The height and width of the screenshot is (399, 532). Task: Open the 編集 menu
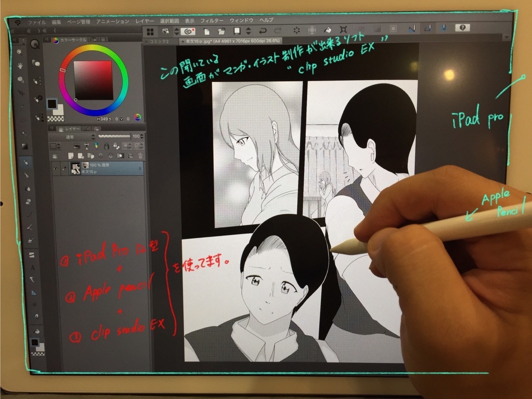click(57, 22)
